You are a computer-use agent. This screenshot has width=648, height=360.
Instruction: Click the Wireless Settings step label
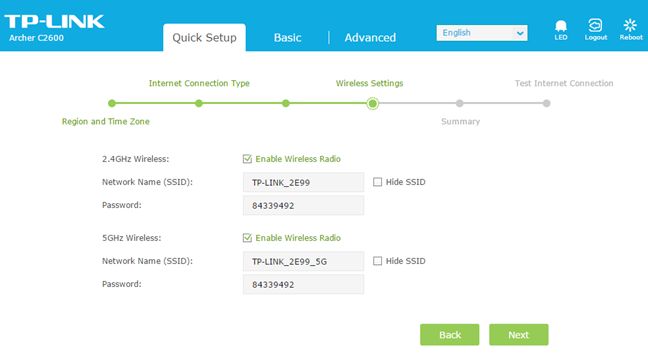[x=369, y=83]
